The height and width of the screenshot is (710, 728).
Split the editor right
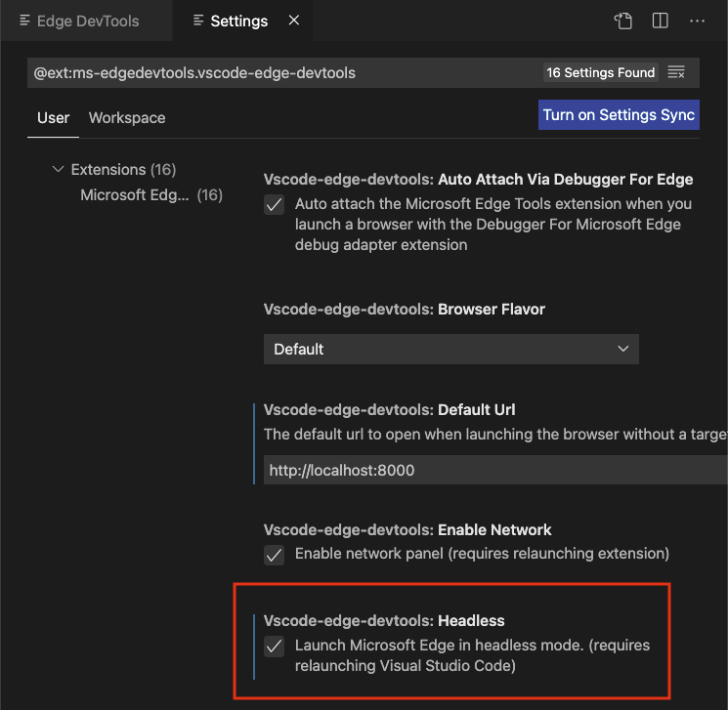point(660,21)
